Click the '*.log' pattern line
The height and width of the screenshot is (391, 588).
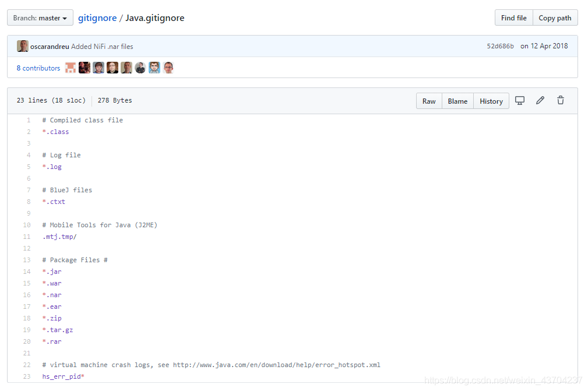click(x=52, y=167)
